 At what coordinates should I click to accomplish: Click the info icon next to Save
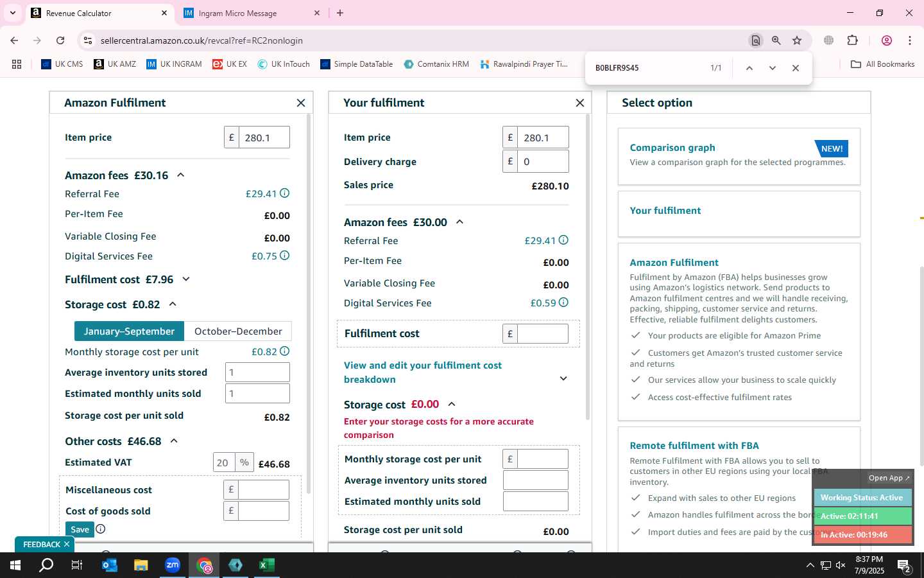[101, 529]
